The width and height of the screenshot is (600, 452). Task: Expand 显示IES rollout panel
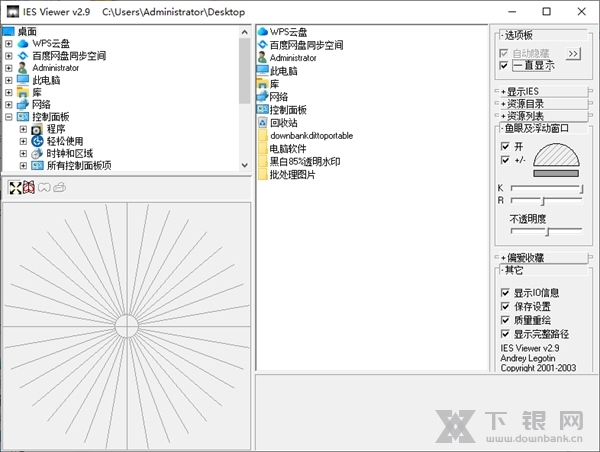[543, 92]
